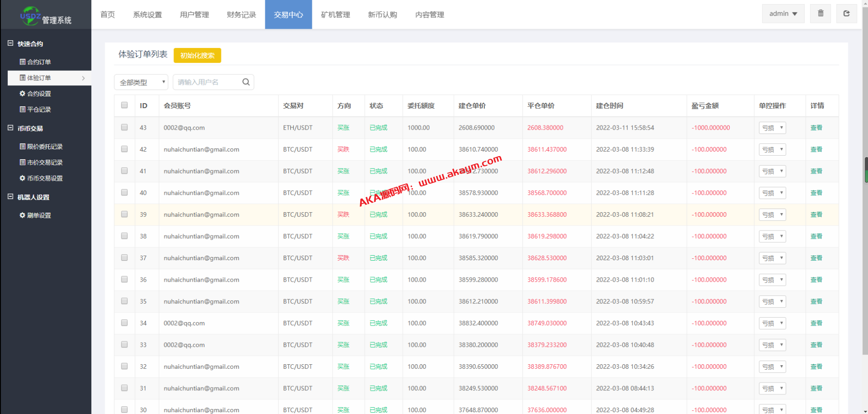The width and height of the screenshot is (868, 414).
Task: Expand the admin user dropdown
Action: click(x=783, y=14)
